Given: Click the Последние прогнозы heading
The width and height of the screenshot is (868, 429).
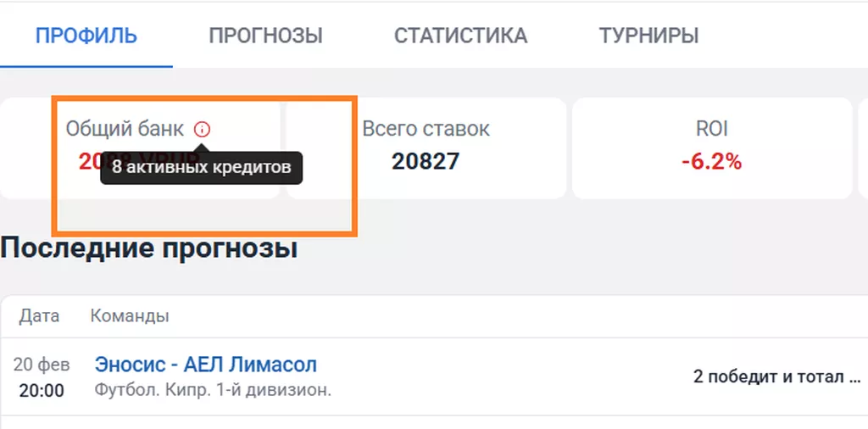Looking at the screenshot, I should (x=149, y=248).
